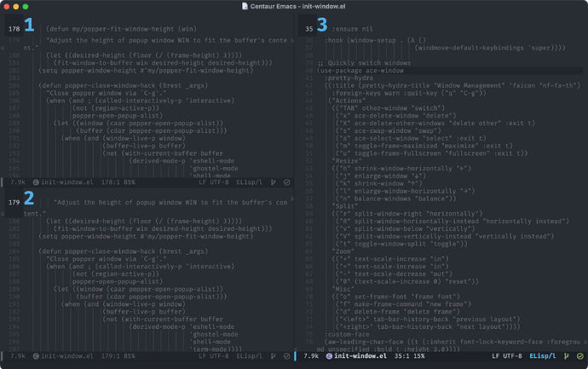This screenshot has height=369, width=588.
Task: Click the "Split" heading line
Action: coord(345,206)
